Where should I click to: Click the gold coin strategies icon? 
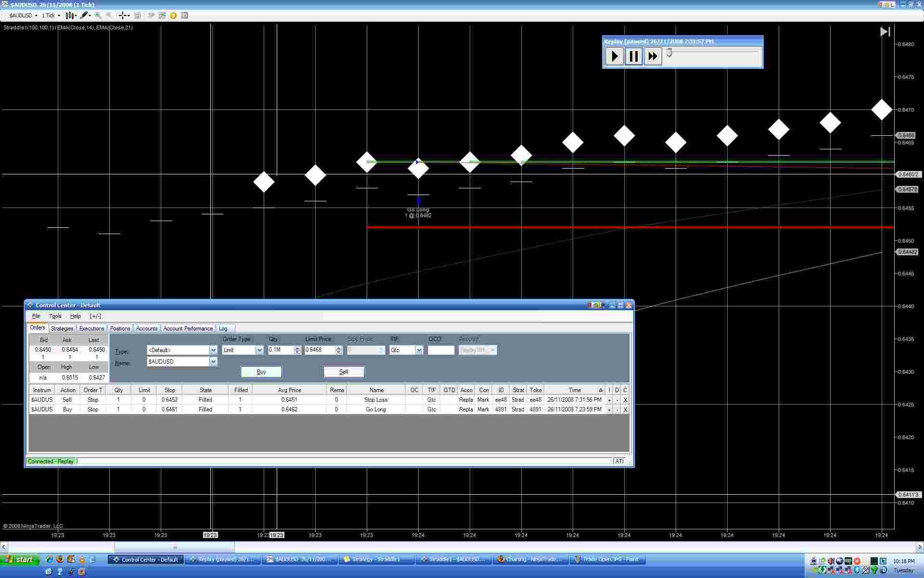tap(173, 15)
